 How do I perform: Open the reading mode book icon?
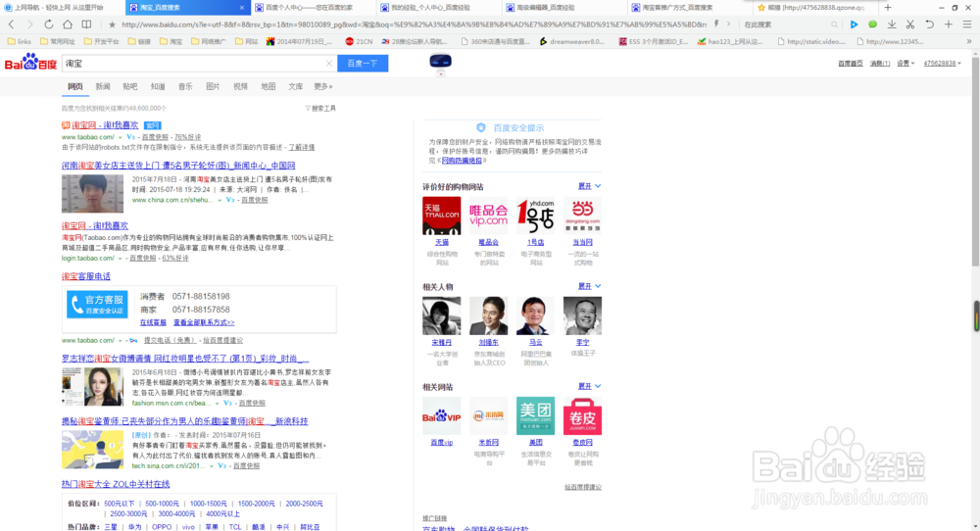click(x=86, y=24)
